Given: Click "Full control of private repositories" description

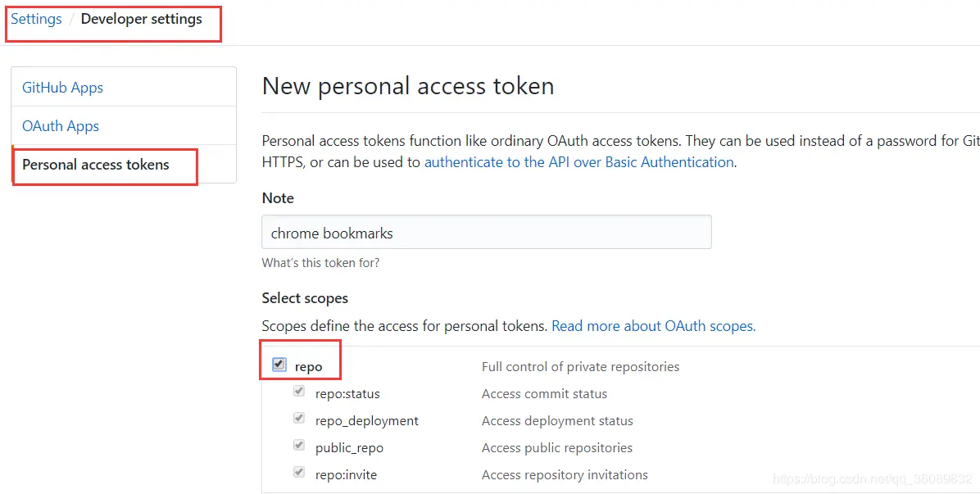Looking at the screenshot, I should pyautogui.click(x=580, y=367).
